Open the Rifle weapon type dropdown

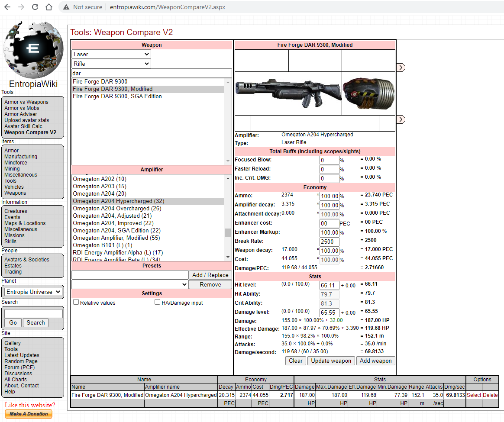tap(111, 64)
